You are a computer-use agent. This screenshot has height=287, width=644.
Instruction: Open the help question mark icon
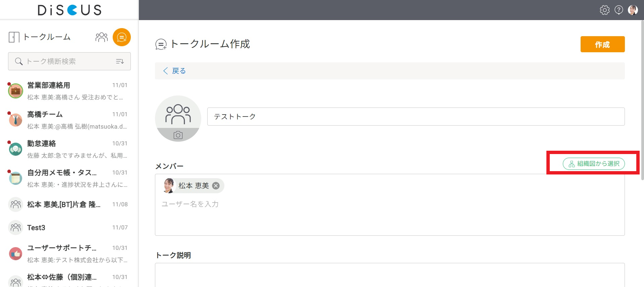619,10
